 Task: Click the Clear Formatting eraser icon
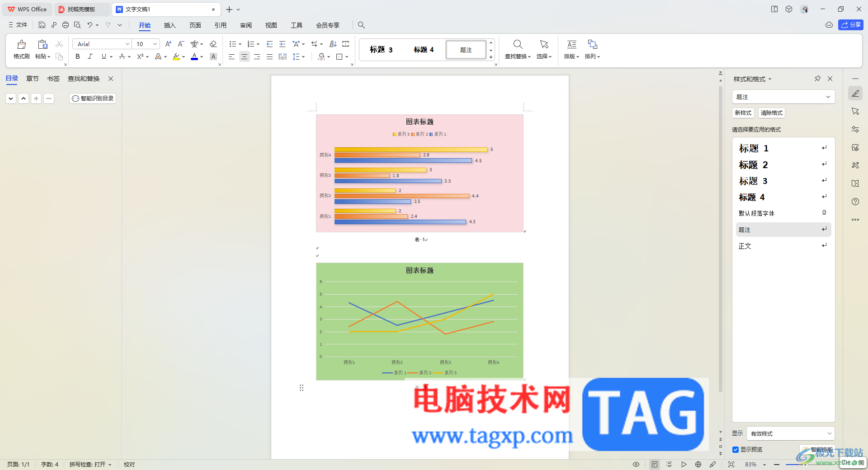point(213,44)
